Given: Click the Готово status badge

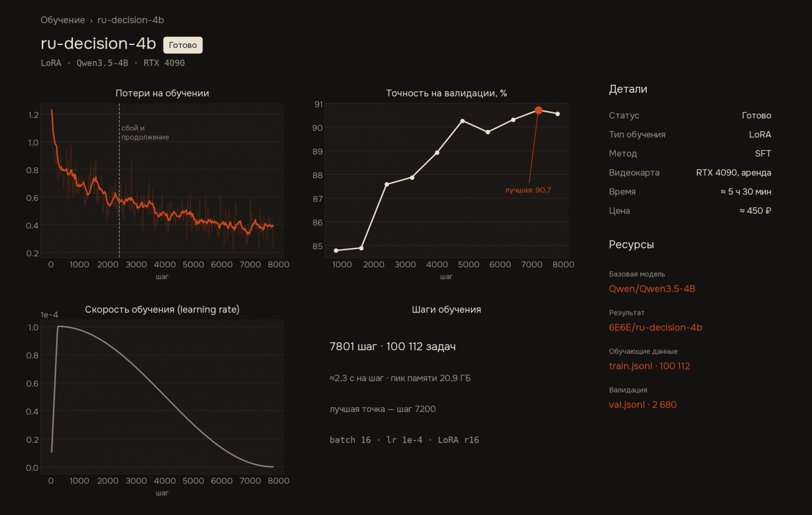Looking at the screenshot, I should coord(183,45).
